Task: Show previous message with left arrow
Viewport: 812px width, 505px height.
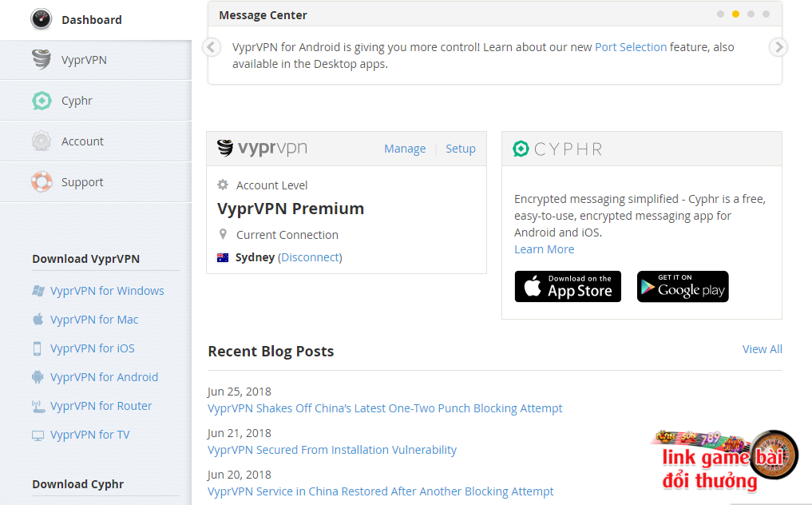Action: pos(212,47)
